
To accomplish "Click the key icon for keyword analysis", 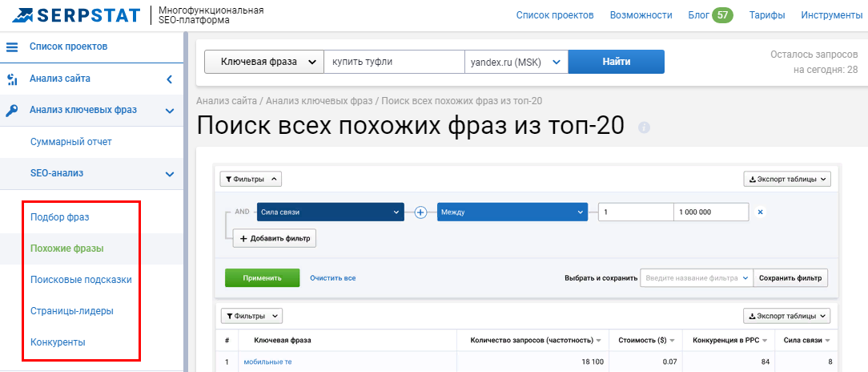I will [x=12, y=111].
